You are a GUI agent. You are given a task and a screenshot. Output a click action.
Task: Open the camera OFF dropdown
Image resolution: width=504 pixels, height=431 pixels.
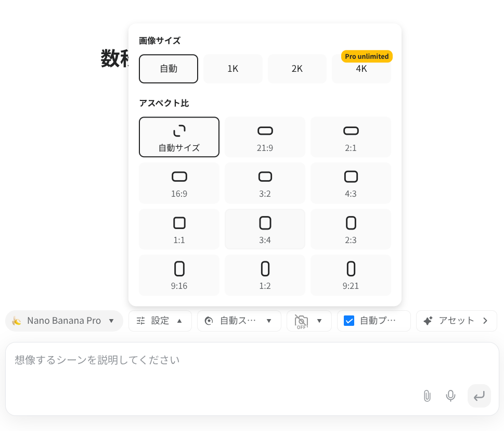pyautogui.click(x=309, y=321)
